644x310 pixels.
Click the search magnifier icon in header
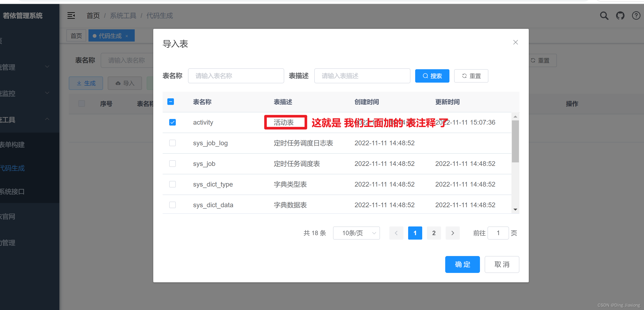coord(604,16)
